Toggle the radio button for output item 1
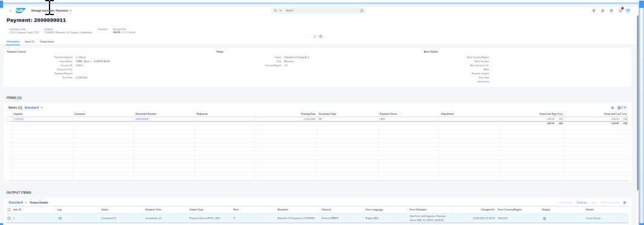Viewport: 644px width, 225px height. coord(9,218)
